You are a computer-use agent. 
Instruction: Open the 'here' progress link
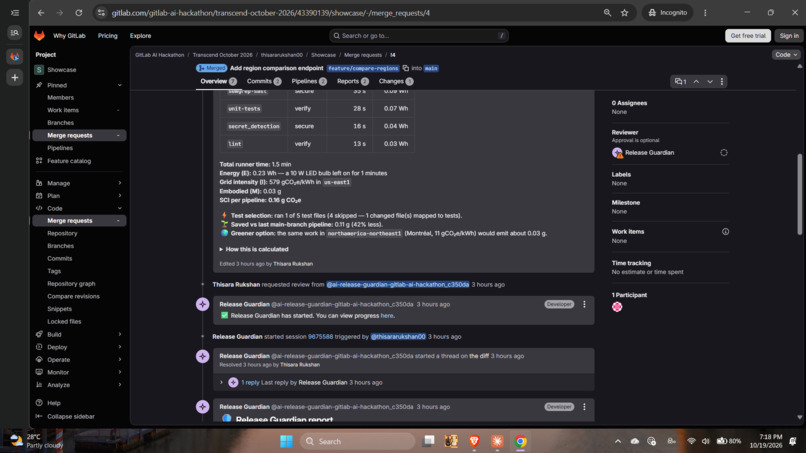[x=387, y=316]
